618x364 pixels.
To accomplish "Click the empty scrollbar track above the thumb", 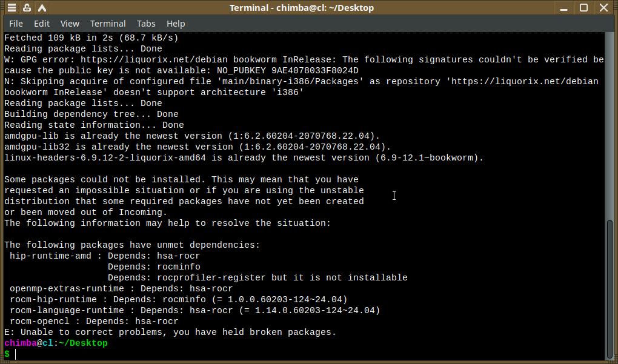I will coord(610,121).
